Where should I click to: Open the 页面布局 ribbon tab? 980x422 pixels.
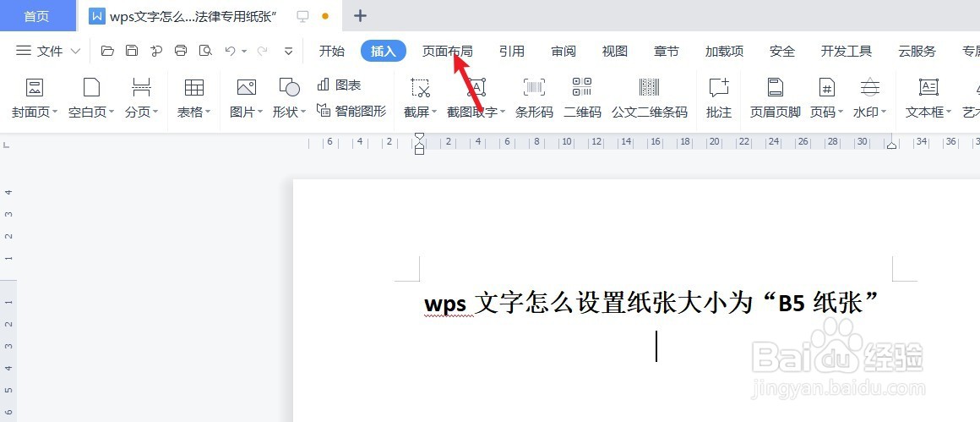(x=447, y=52)
